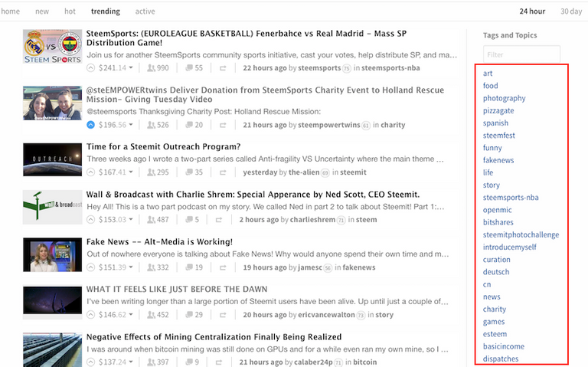The width and height of the screenshot is (588, 367).
Task: Open the deutsch tag in sidebar
Action: coord(496,272)
